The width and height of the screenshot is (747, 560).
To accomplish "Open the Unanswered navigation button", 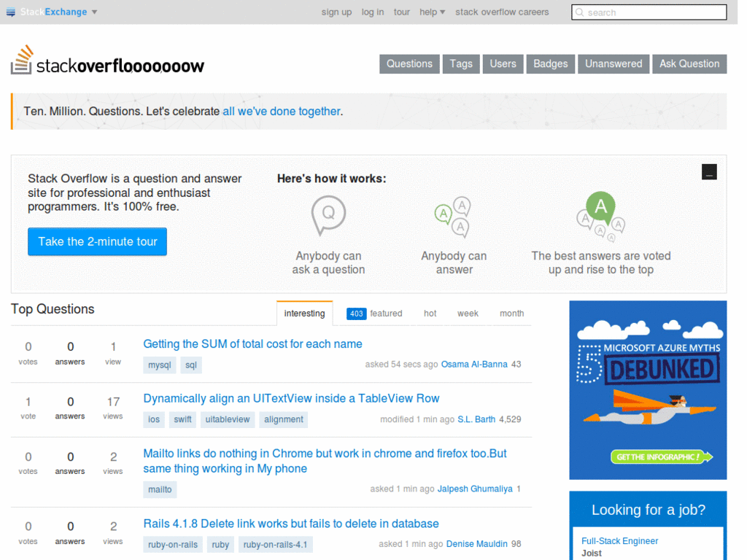I will (613, 64).
